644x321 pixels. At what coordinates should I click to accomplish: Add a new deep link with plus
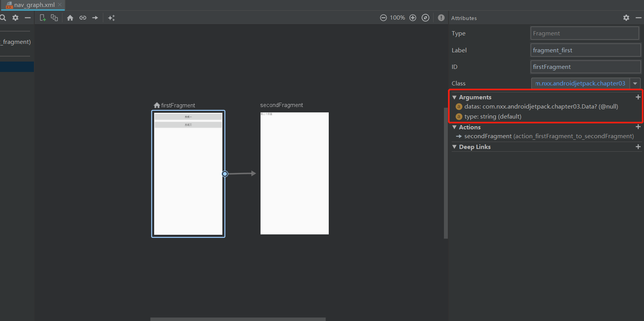[x=638, y=147]
